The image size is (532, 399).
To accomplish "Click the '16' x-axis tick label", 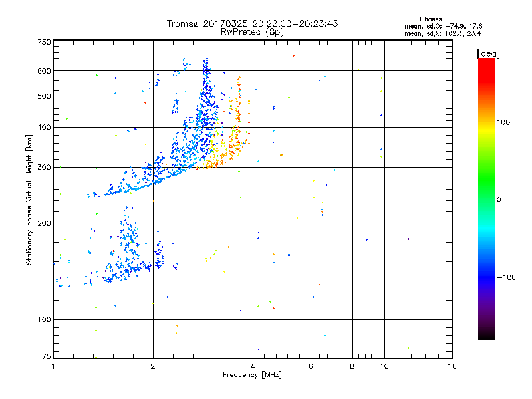I will pyautogui.click(x=452, y=366).
